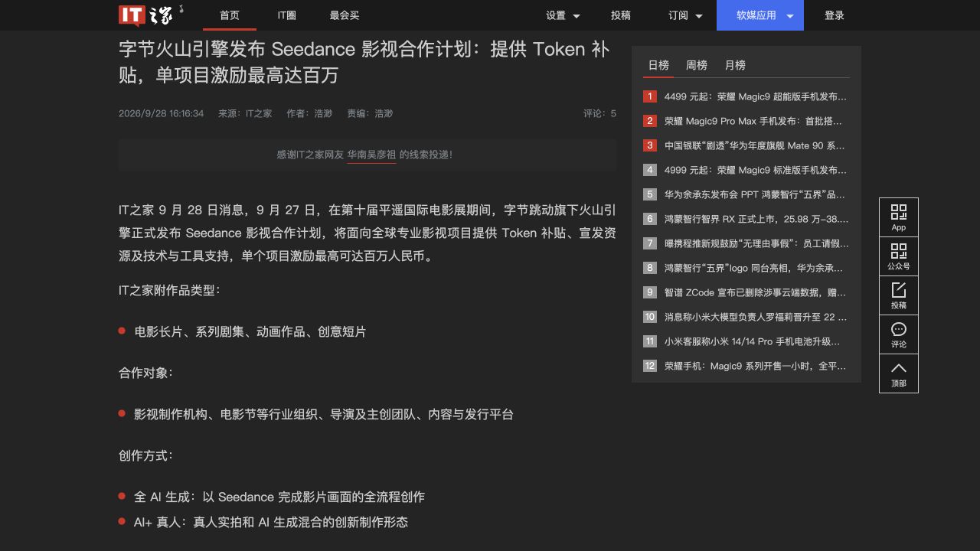980x551 pixels.
Task: Open contributor 华南吴彦祖 profile link
Action: [371, 155]
